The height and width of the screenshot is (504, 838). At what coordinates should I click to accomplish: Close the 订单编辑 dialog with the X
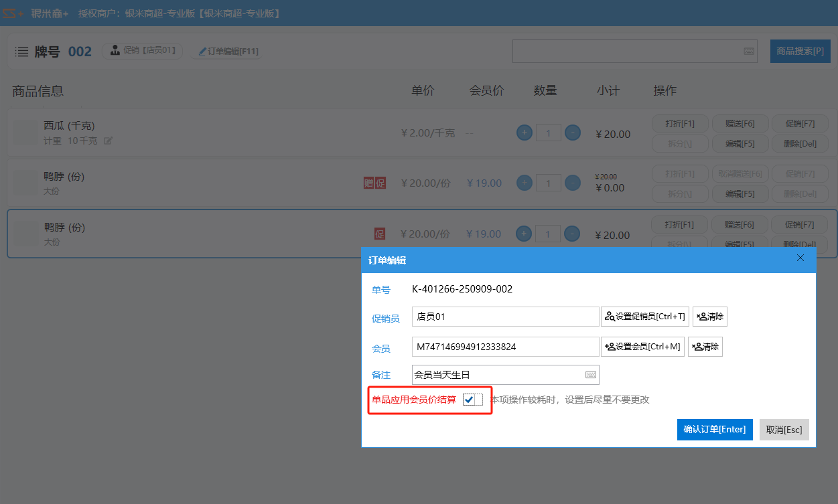pos(800,258)
